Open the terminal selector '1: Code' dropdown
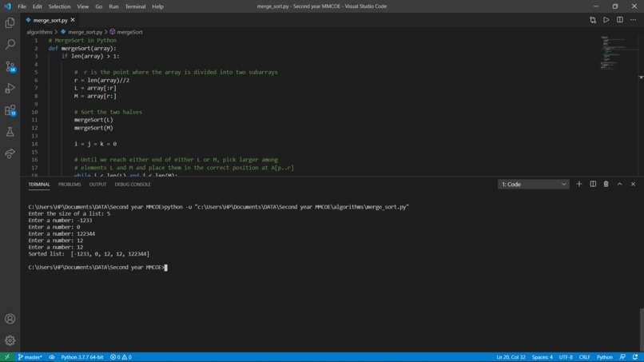 point(534,185)
